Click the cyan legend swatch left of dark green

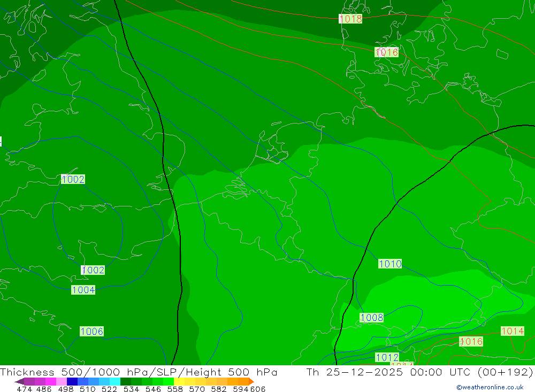[x=115, y=381]
